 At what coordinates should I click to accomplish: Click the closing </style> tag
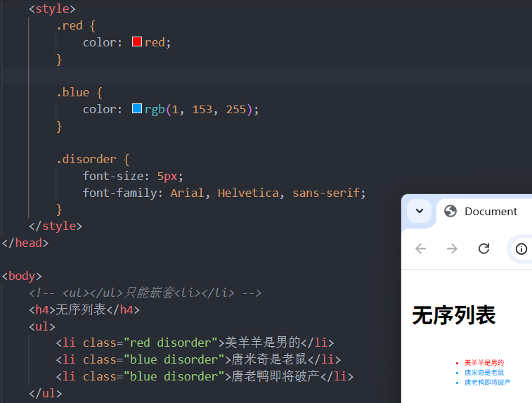[56, 226]
